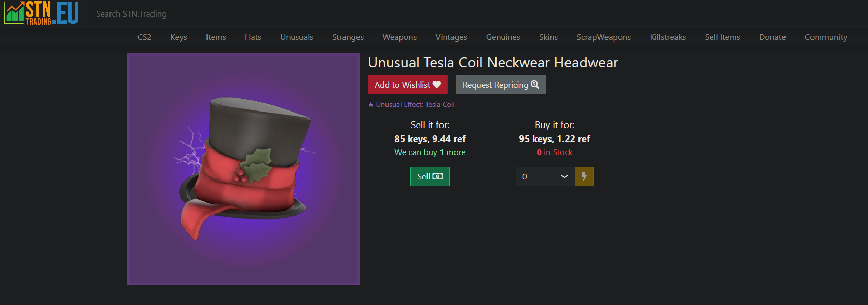The height and width of the screenshot is (305, 868).
Task: Click the cash icon on Sell button
Action: coord(437,176)
